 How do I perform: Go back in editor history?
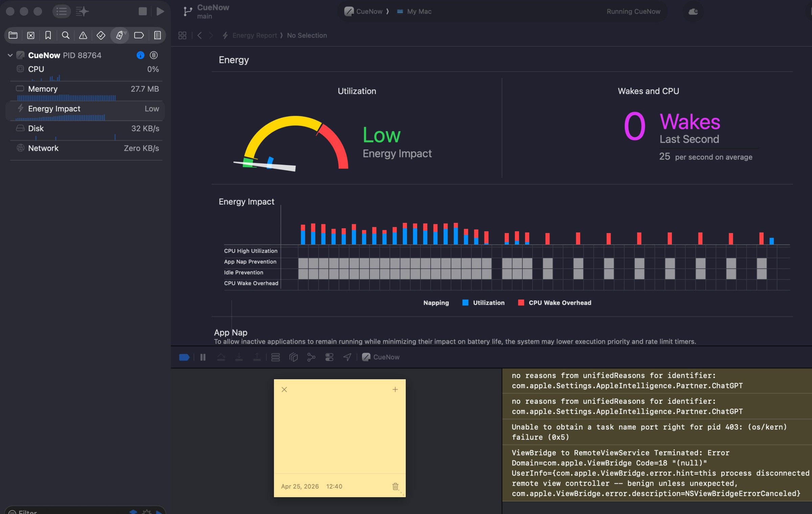[x=200, y=35]
